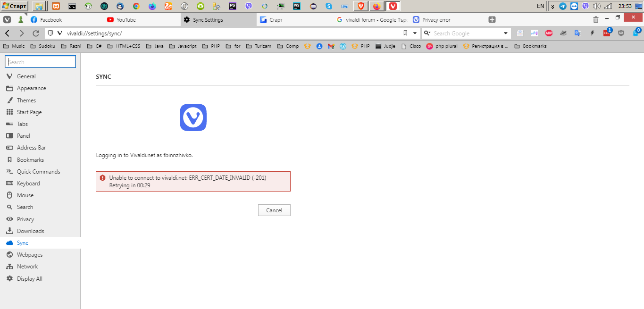Click the ABP Adblock Plus extension icon
644x309 pixels.
pos(549,33)
